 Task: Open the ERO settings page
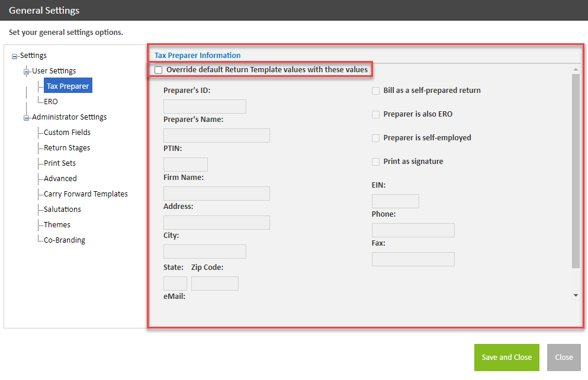pos(51,102)
